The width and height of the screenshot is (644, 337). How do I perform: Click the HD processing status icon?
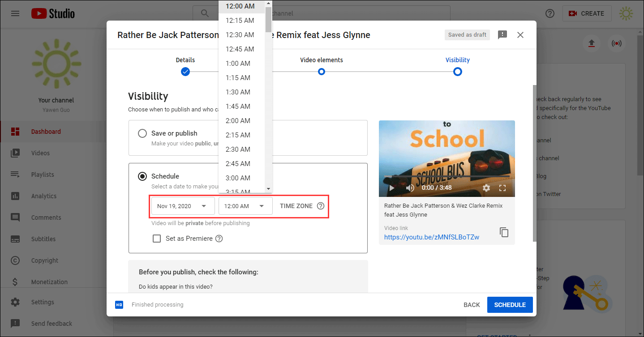pos(119,305)
